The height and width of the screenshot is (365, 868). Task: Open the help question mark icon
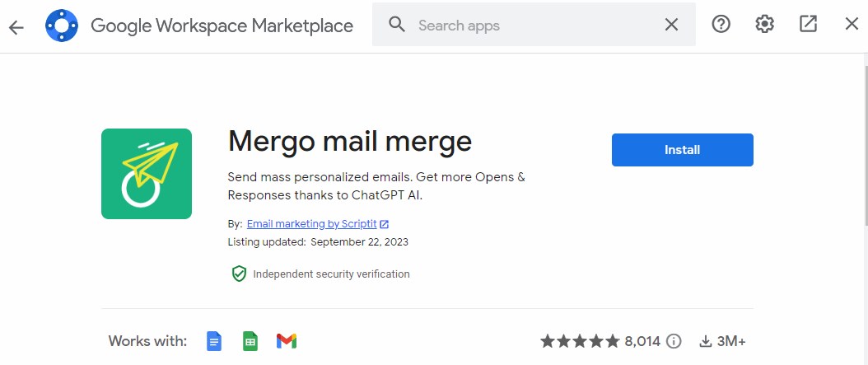coord(721,25)
